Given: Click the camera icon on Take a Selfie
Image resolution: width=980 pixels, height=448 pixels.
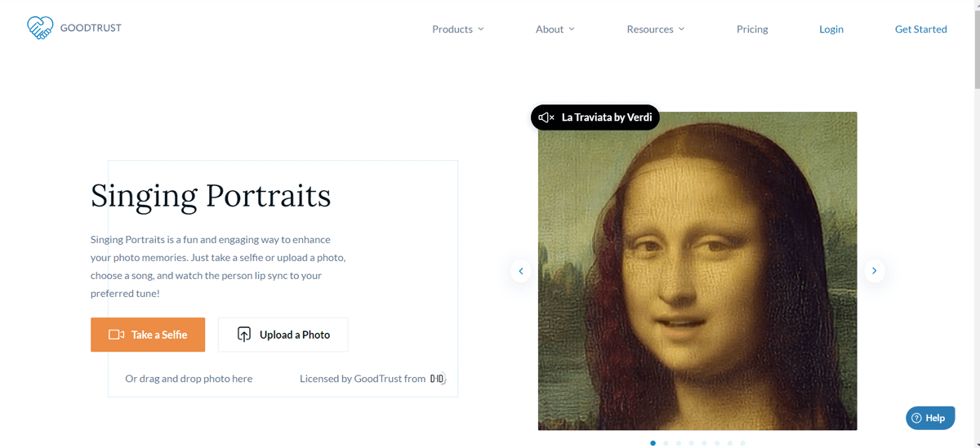Looking at the screenshot, I should (116, 335).
